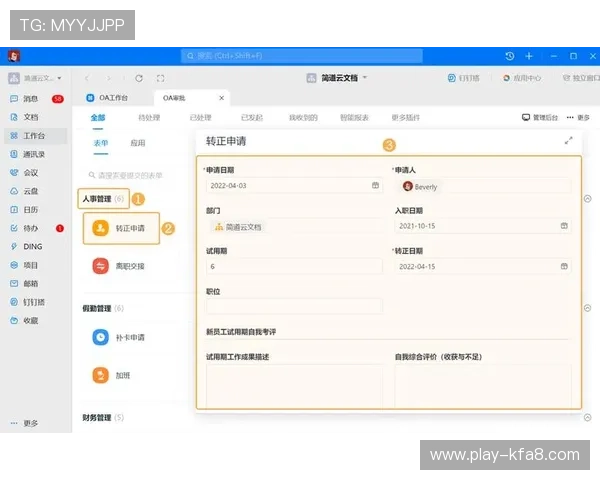Image resolution: width=600 pixels, height=480 pixels.
Task: Collapse the 假勤管理 section with its chevron
Action: (x=588, y=308)
